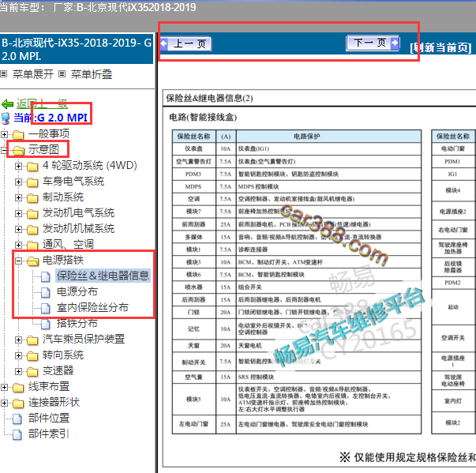Expand the 转向系统 plus box
This screenshot has height=473, width=476.
pos(18,355)
